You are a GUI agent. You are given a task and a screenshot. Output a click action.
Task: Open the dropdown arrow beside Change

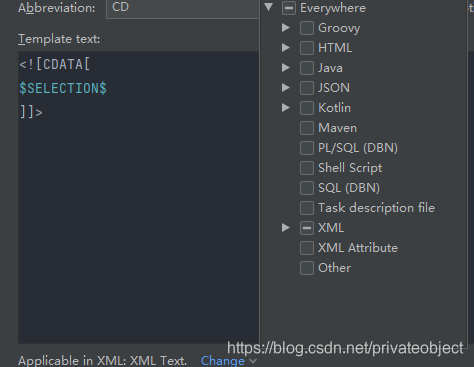tap(253, 361)
